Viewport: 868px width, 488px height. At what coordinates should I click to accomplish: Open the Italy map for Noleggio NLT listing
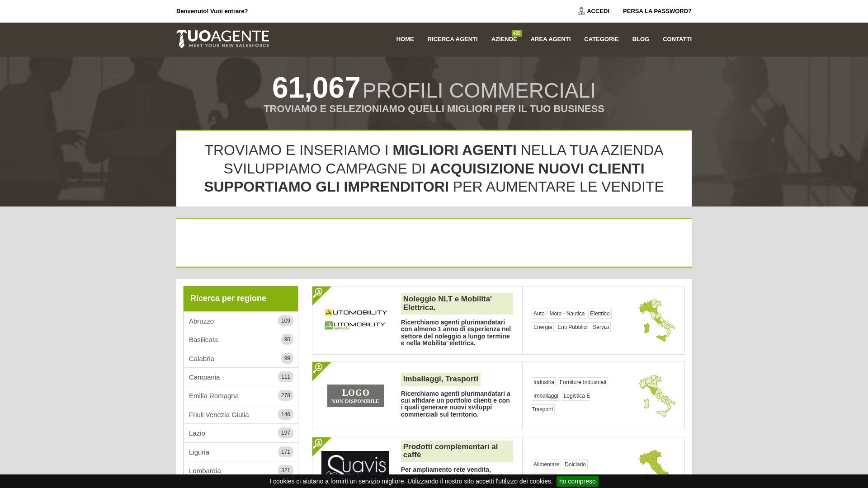[657, 320]
